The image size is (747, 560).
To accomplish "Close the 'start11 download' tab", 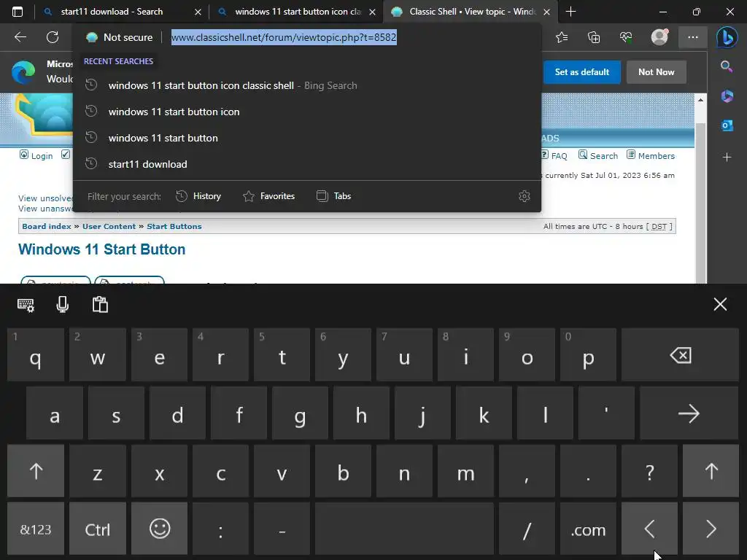I will coord(198,12).
